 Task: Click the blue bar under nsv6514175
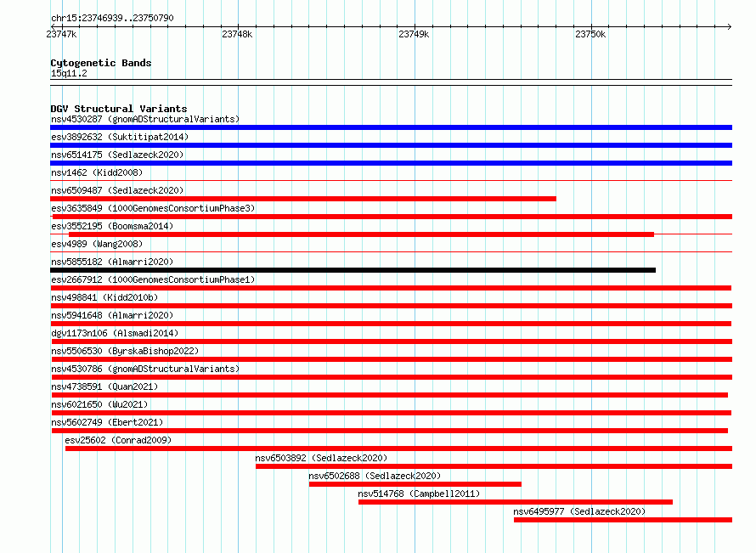[x=391, y=163]
